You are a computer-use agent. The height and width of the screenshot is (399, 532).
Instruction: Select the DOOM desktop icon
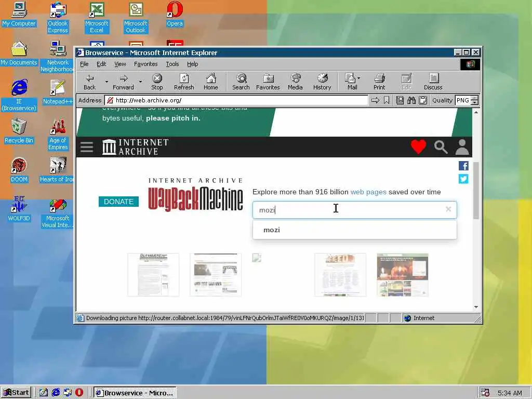point(19,170)
